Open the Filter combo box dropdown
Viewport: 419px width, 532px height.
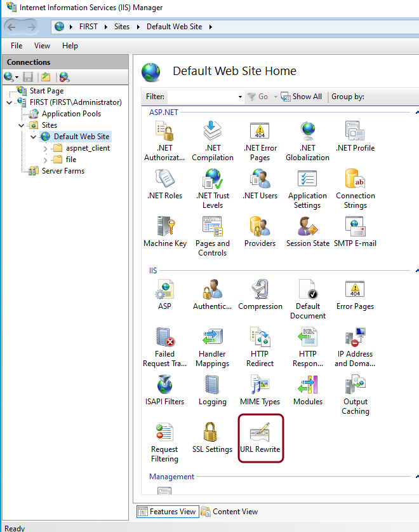pyautogui.click(x=240, y=97)
